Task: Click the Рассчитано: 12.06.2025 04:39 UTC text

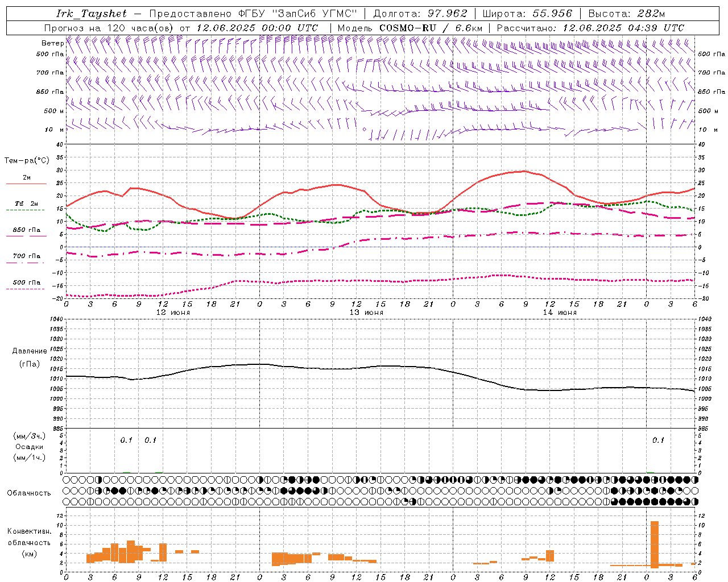Action: pyautogui.click(x=590, y=28)
